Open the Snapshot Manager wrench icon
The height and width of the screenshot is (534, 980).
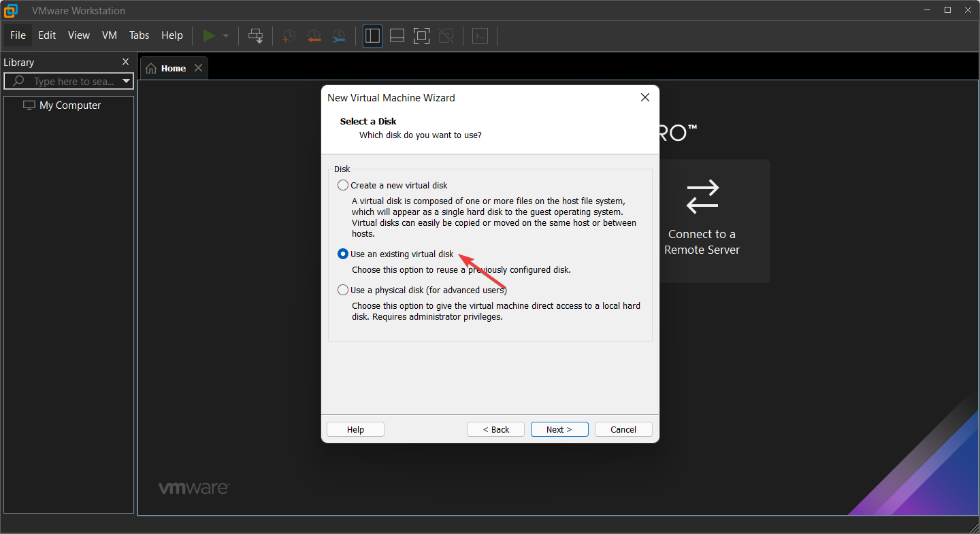pos(338,36)
